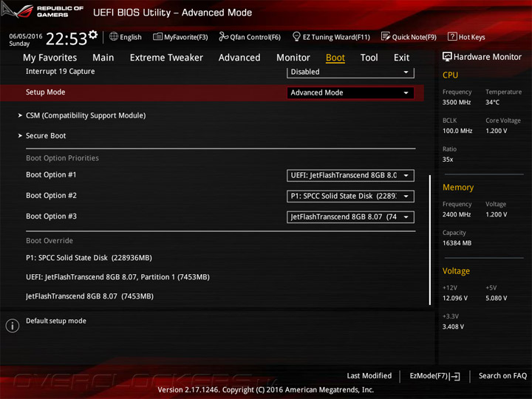Open Interrupt 19 Capture dropdown

point(350,72)
